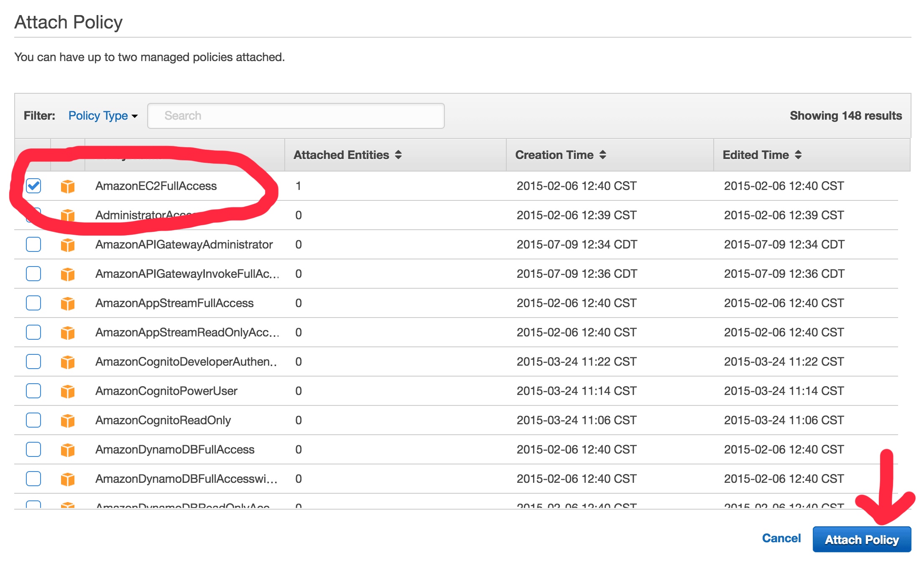Check the AmazonDynamoDBFullAccess checkbox
This screenshot has width=924, height=564.
point(33,449)
